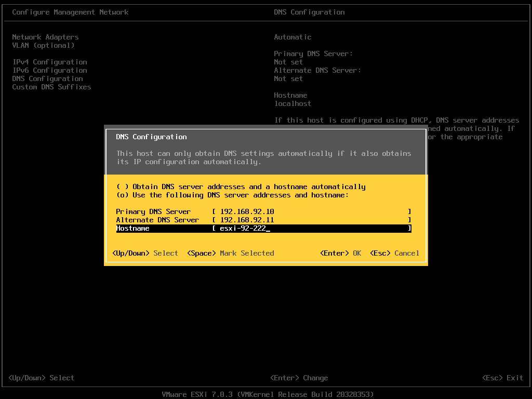The width and height of the screenshot is (532, 399).
Task: Select VLAN (optional) menu entry
Action: 43,45
